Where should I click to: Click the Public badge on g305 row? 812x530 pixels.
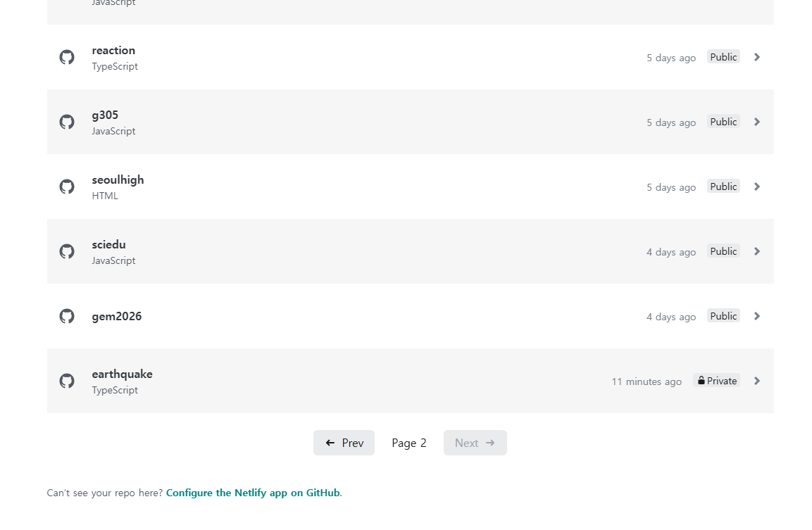click(723, 122)
